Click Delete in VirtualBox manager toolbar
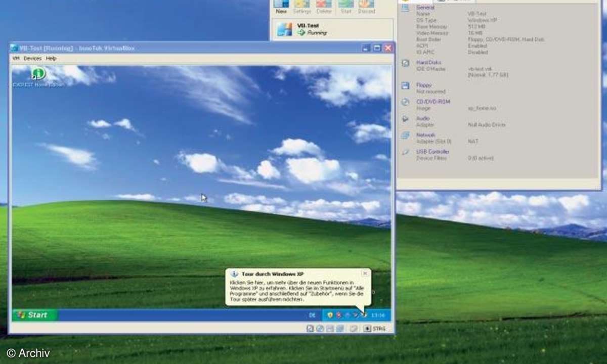This screenshot has height=364, width=607. click(x=324, y=7)
